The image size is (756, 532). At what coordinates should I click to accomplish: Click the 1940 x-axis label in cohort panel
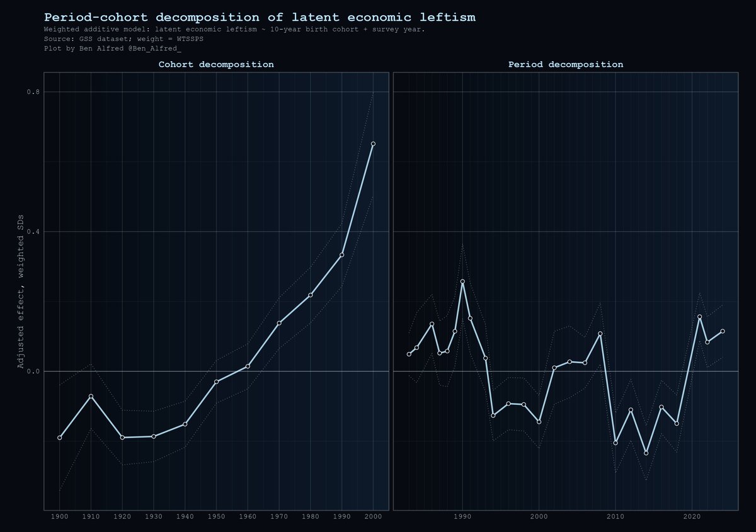click(x=185, y=516)
